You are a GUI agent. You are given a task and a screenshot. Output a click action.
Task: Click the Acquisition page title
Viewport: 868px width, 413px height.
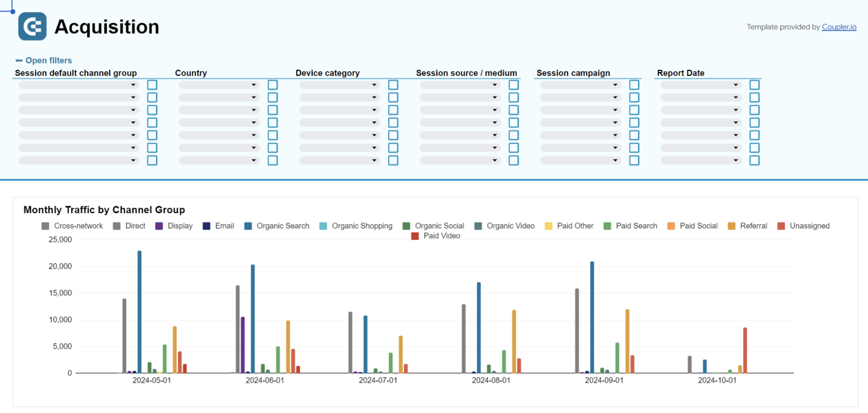(x=107, y=27)
